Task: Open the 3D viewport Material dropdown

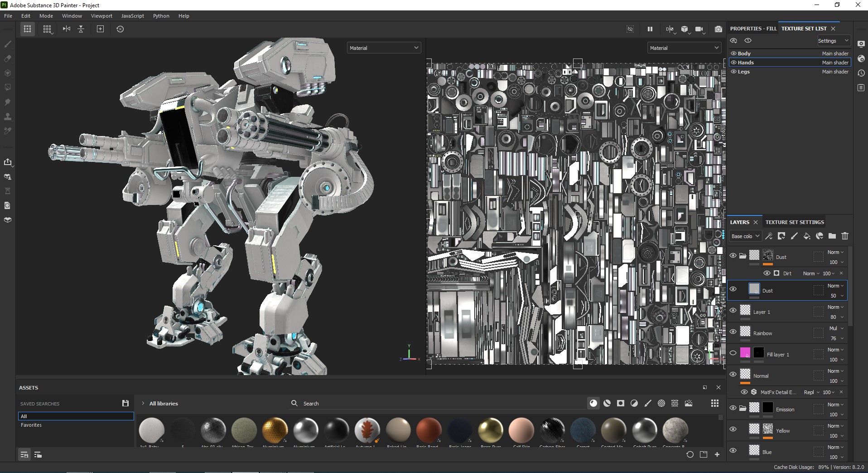Action: coord(384,48)
